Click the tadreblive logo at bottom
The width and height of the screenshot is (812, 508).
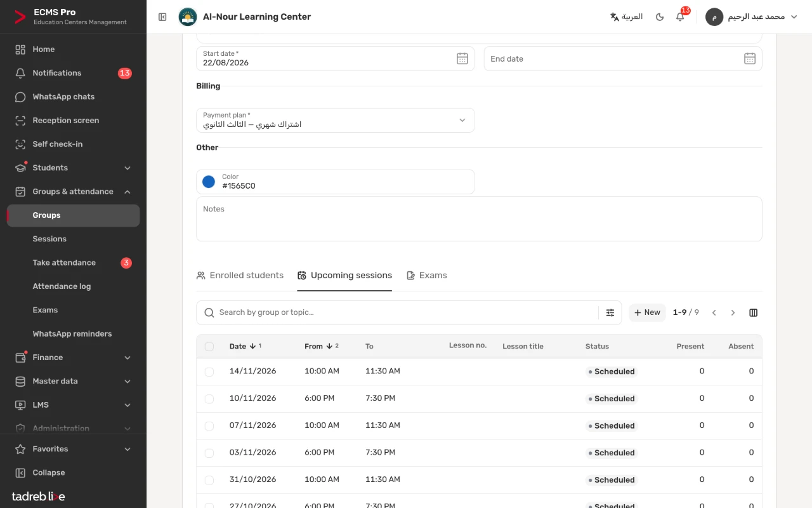(x=38, y=497)
